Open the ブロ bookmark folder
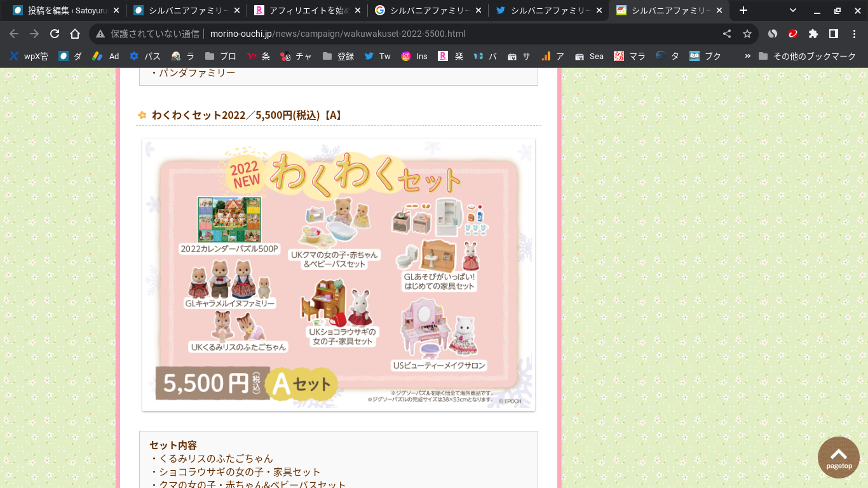The image size is (868, 488). [221, 56]
